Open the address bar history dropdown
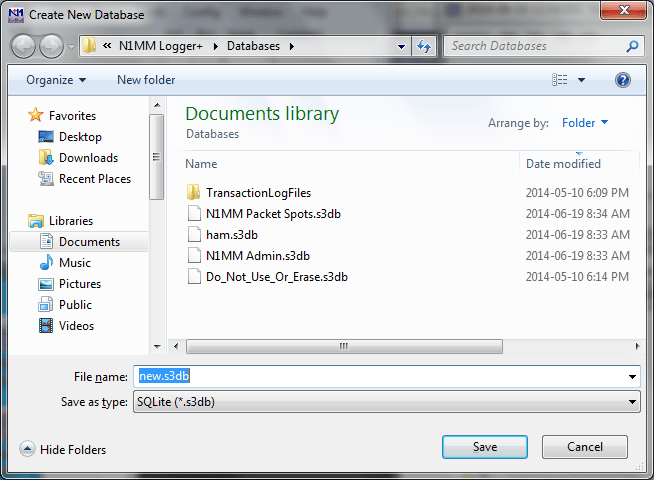654x480 pixels. pos(401,46)
